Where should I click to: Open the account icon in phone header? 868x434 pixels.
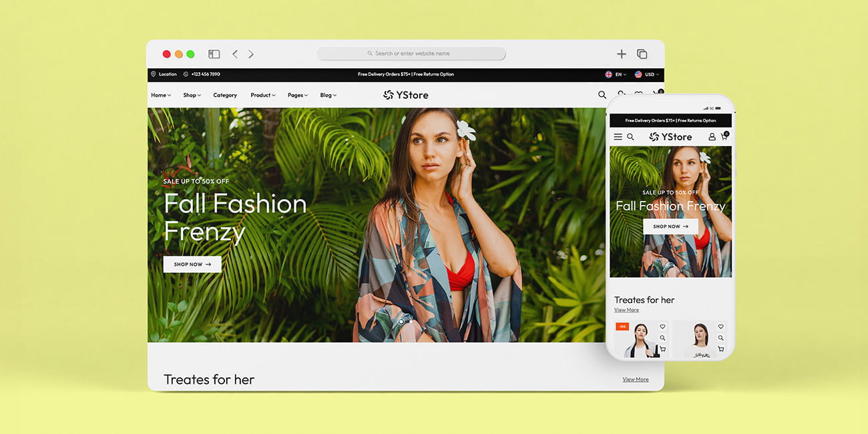(712, 137)
